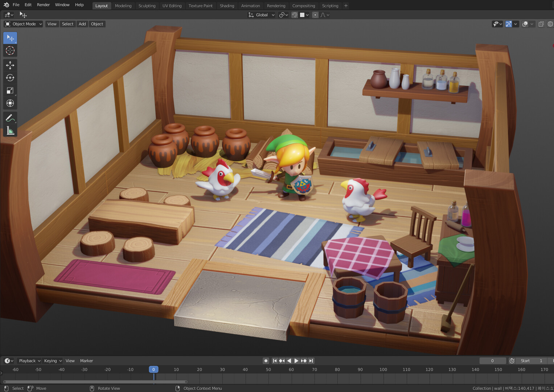Screen dimensions: 554x392
Task: Open the snap element options dropdown
Action: click(304, 15)
